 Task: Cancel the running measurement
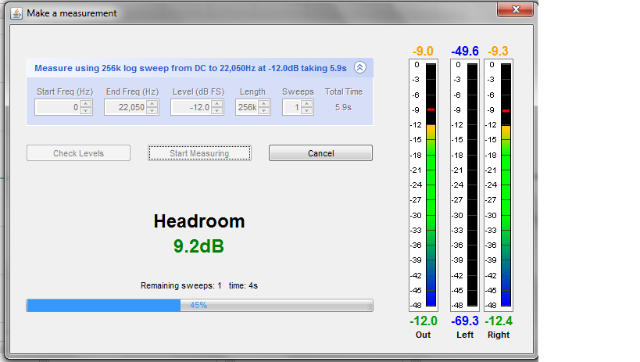click(321, 153)
